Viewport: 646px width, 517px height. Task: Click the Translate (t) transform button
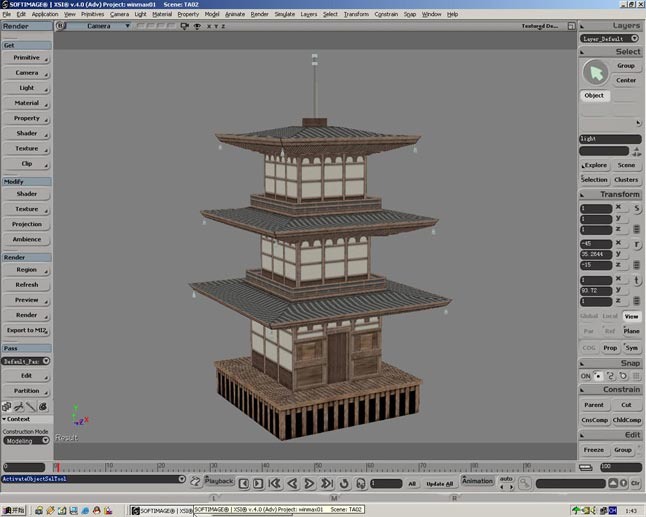(637, 281)
